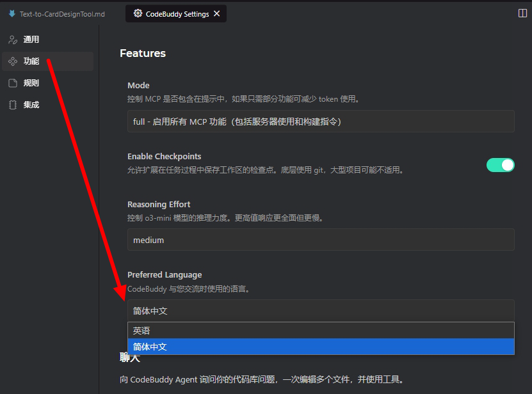Select highlighted 简体中文 option in list
Image resolution: width=532 pixels, height=394 pixels.
321,347
